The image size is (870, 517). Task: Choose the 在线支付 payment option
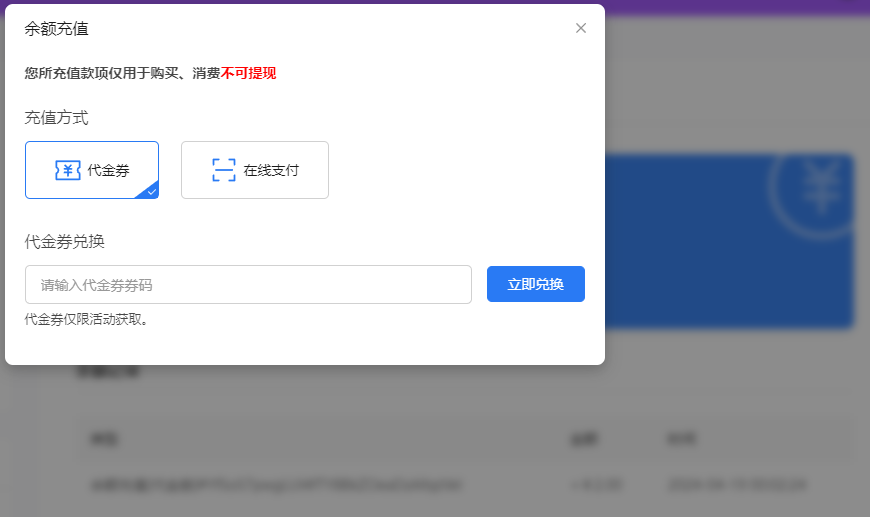coord(255,170)
